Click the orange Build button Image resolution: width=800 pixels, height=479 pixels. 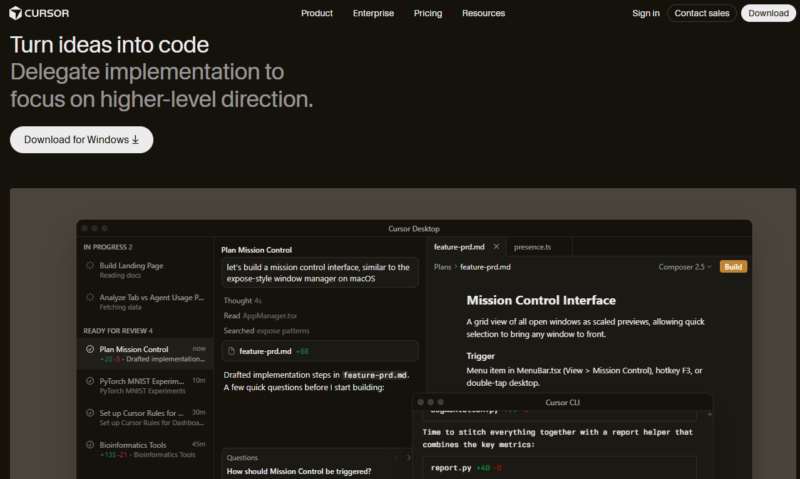pos(733,267)
